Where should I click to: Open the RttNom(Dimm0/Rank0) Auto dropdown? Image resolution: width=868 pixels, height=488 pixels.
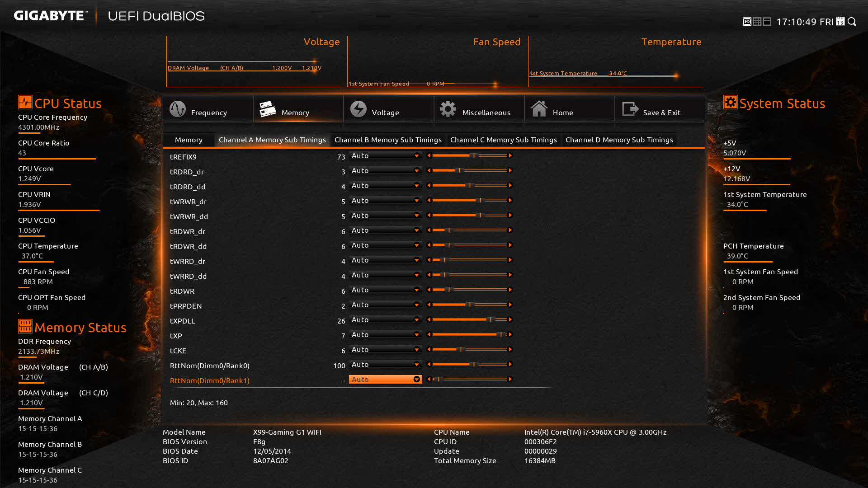click(385, 364)
